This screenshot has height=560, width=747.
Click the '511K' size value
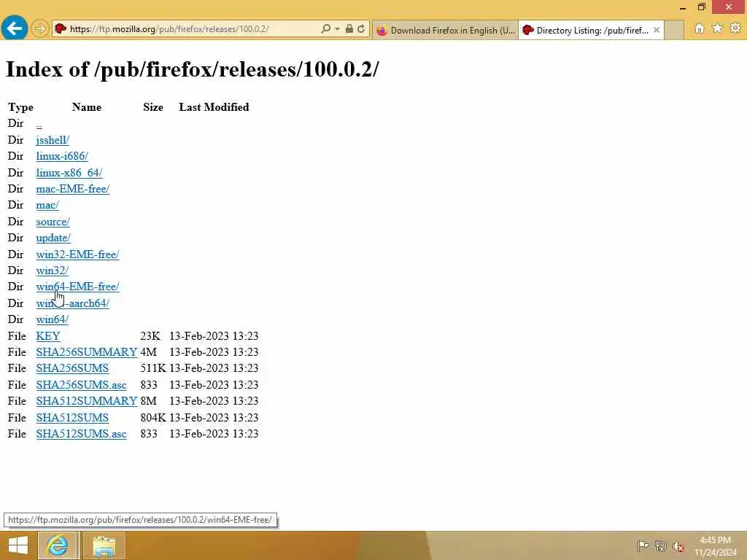tap(153, 368)
